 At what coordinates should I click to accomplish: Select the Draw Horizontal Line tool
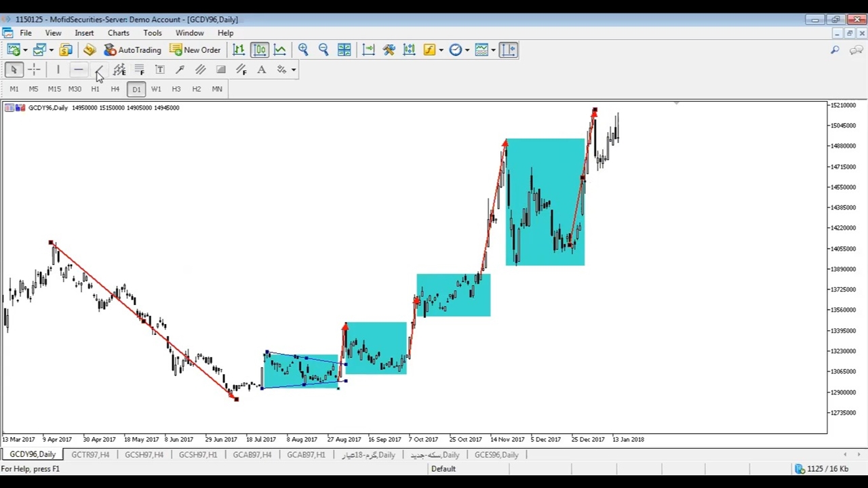coord(78,70)
